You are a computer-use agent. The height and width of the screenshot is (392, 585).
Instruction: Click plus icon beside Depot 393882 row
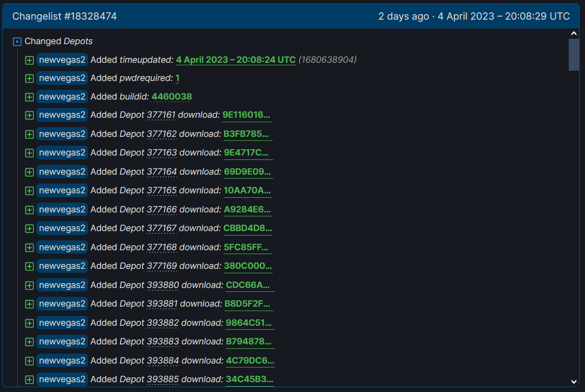[x=29, y=323]
